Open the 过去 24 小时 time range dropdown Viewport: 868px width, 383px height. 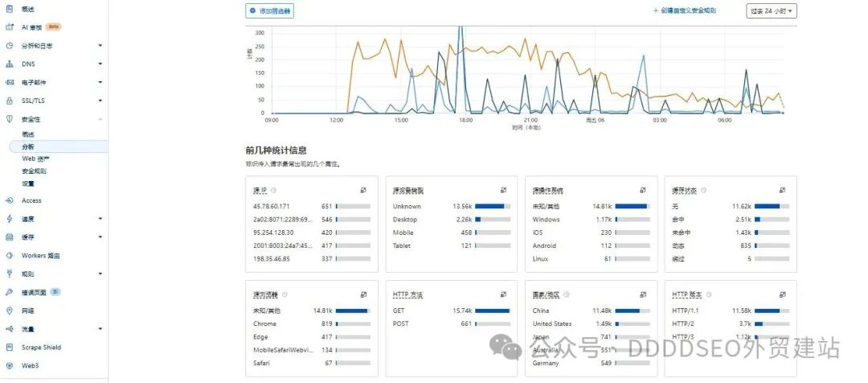click(x=771, y=10)
